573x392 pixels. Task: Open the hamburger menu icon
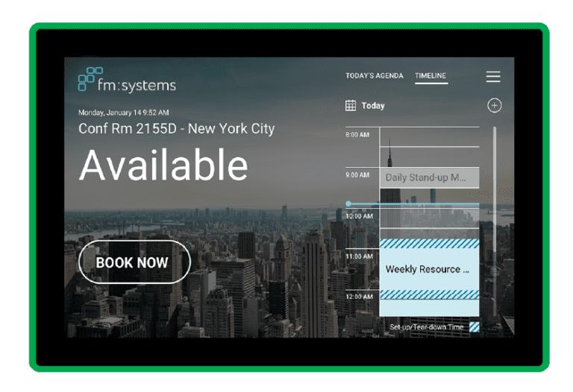point(493,77)
